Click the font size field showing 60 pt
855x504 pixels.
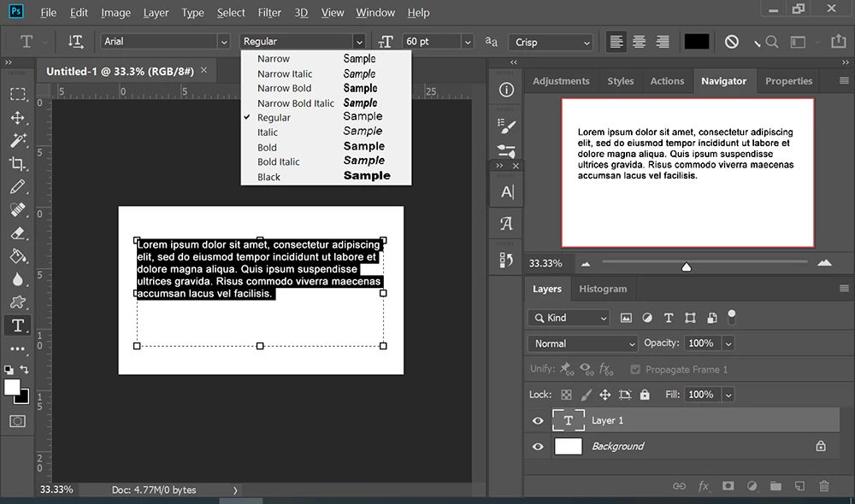(x=431, y=41)
